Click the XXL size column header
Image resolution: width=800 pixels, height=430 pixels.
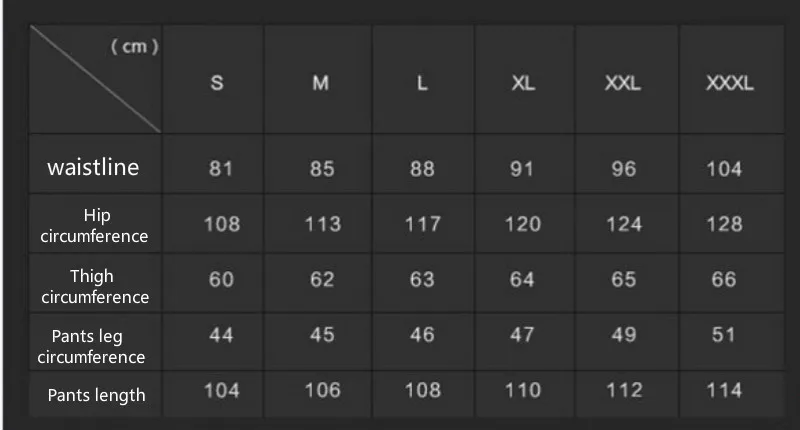(623, 83)
